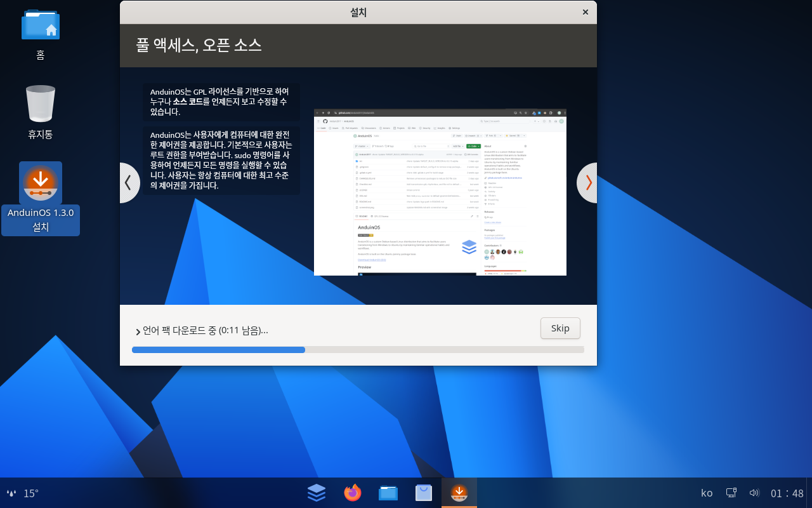
Task: Skip the language pack download
Action: point(560,328)
